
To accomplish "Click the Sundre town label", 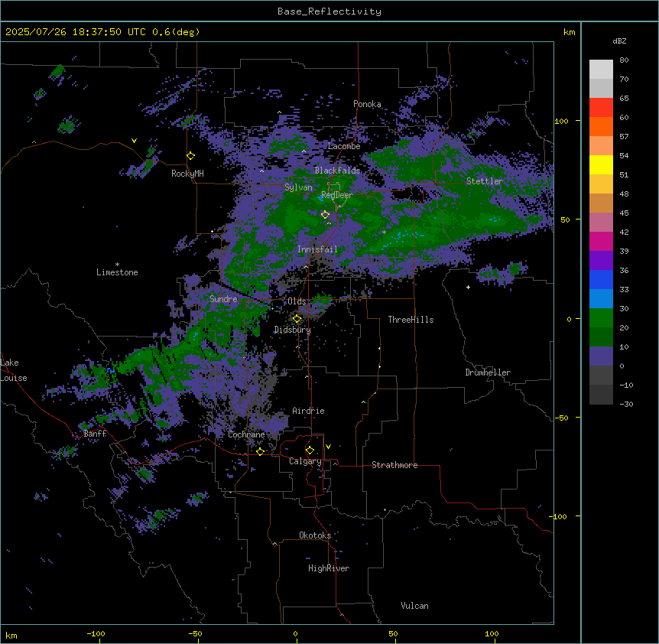I will pyautogui.click(x=223, y=299).
